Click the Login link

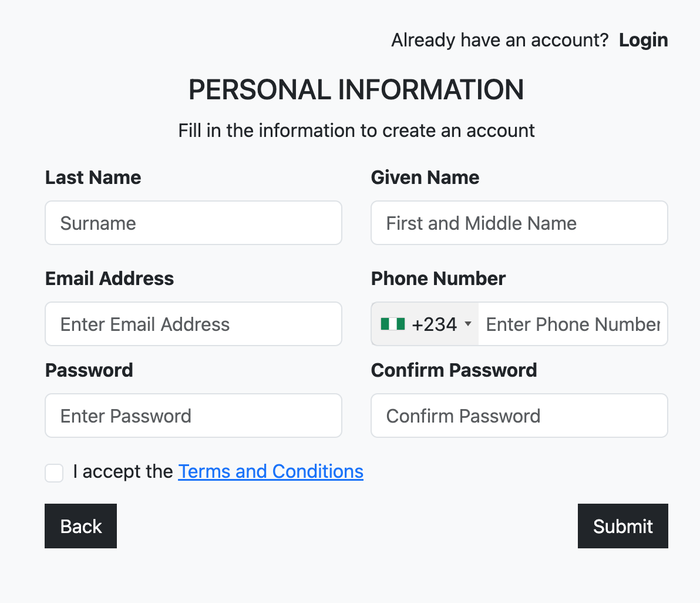[643, 40]
